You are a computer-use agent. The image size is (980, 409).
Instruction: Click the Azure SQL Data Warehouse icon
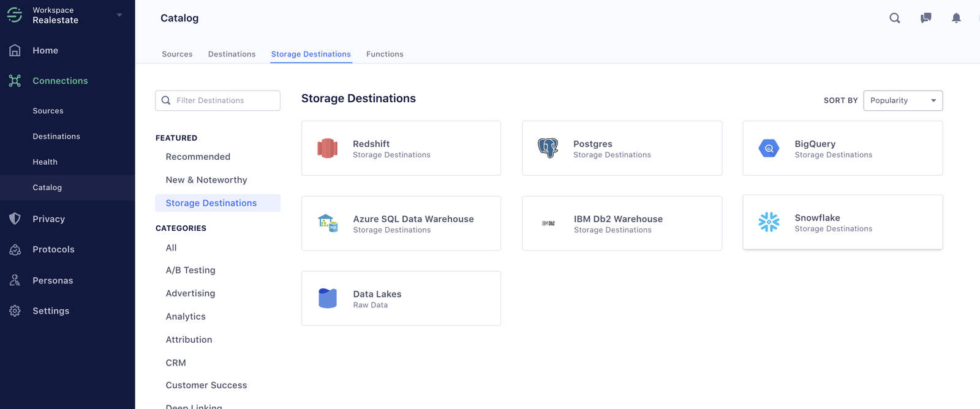[x=328, y=223]
